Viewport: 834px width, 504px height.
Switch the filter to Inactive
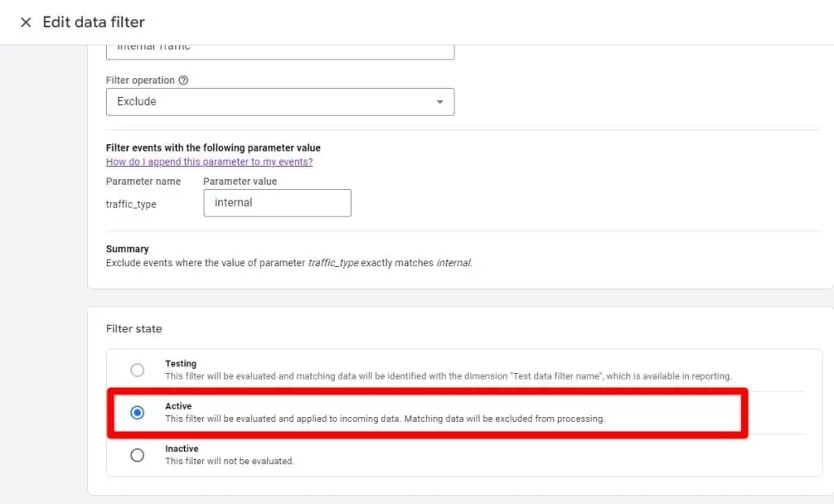coord(137,454)
